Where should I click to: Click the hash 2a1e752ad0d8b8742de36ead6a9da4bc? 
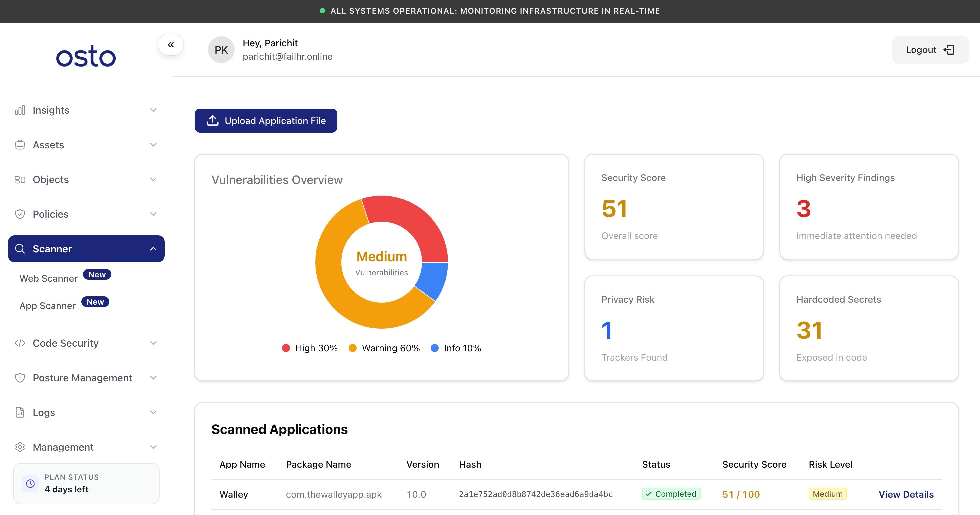[x=536, y=494]
